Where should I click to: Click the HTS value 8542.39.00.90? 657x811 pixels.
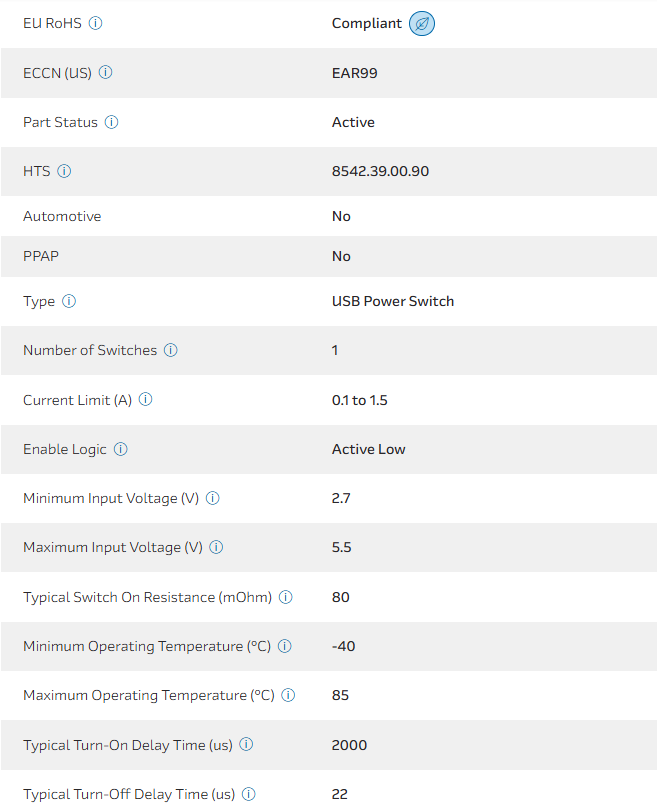tap(380, 171)
